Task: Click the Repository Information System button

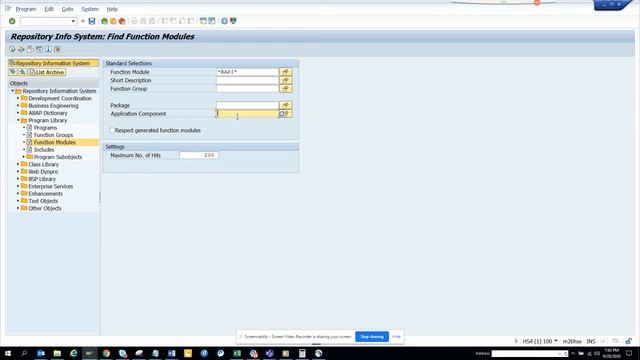Action: click(x=53, y=63)
